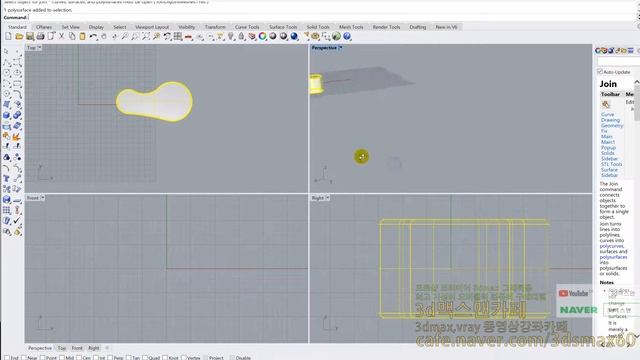Click the Print icon
Viewport: 640px width, 360px height.
(x=40, y=36)
